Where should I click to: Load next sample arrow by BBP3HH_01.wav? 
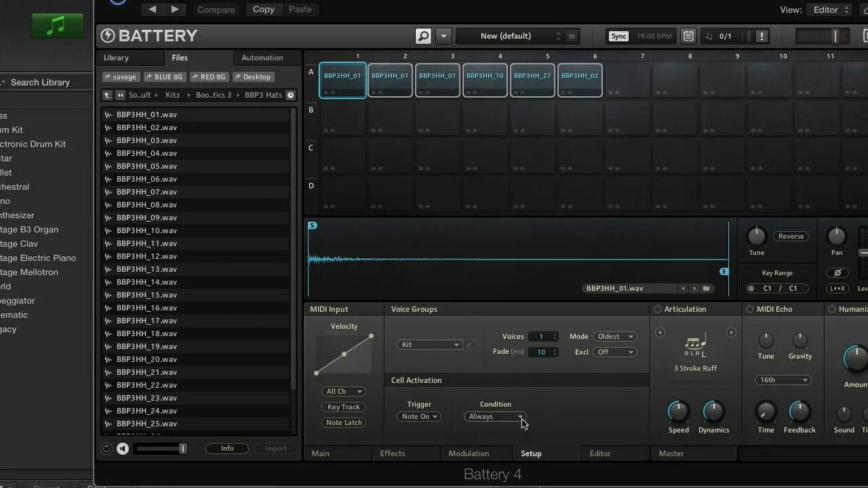click(694, 288)
